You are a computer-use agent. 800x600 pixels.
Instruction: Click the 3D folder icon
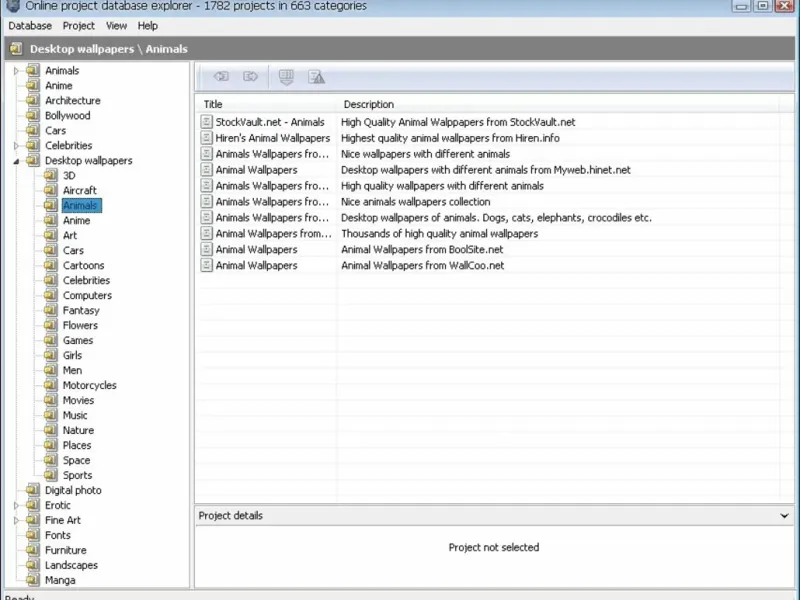coord(51,175)
